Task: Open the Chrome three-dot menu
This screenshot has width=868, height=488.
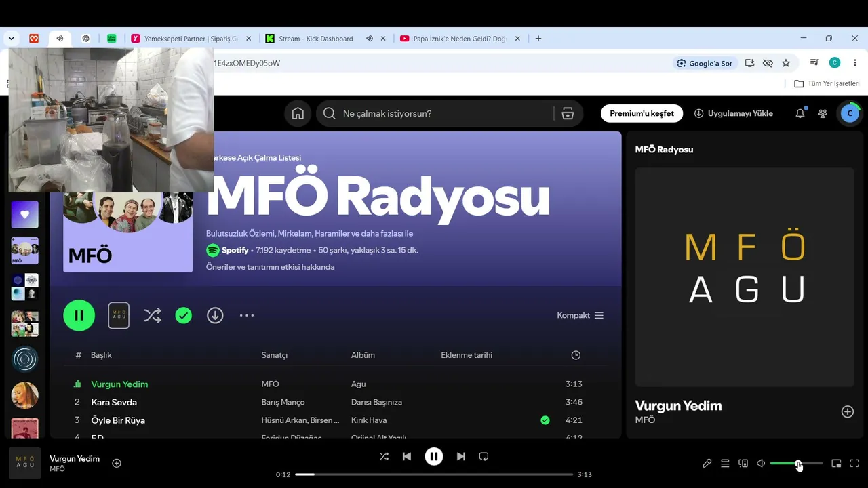Action: pyautogui.click(x=854, y=63)
